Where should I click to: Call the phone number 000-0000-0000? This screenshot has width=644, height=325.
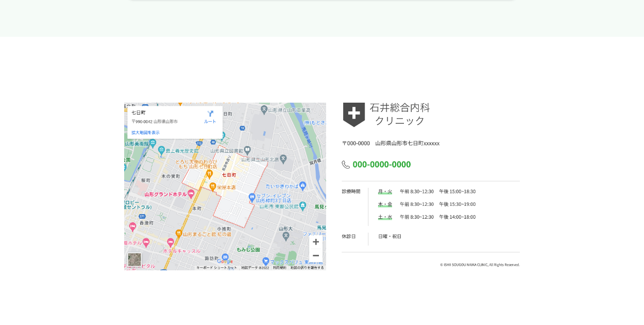381,165
